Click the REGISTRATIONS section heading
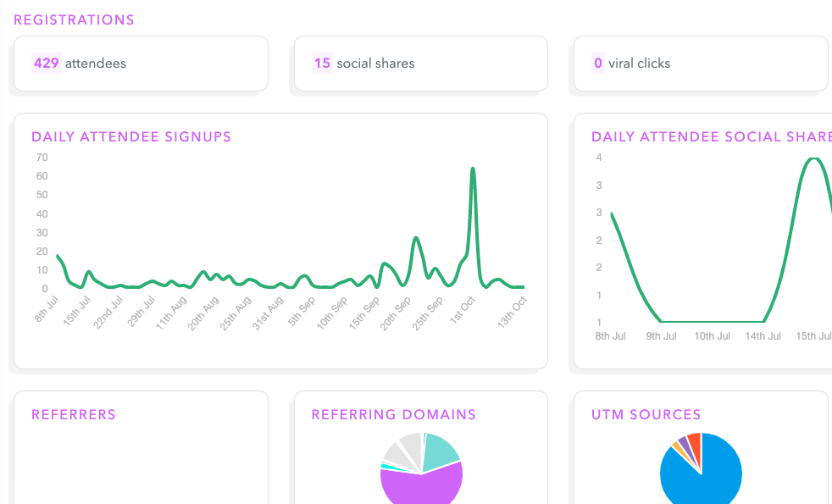The height and width of the screenshot is (504, 832). pyautogui.click(x=74, y=19)
